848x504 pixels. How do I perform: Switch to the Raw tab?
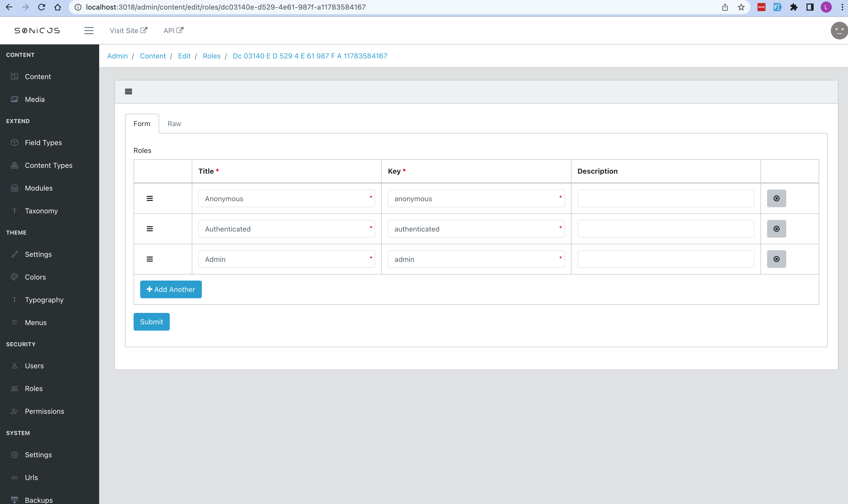(x=174, y=124)
